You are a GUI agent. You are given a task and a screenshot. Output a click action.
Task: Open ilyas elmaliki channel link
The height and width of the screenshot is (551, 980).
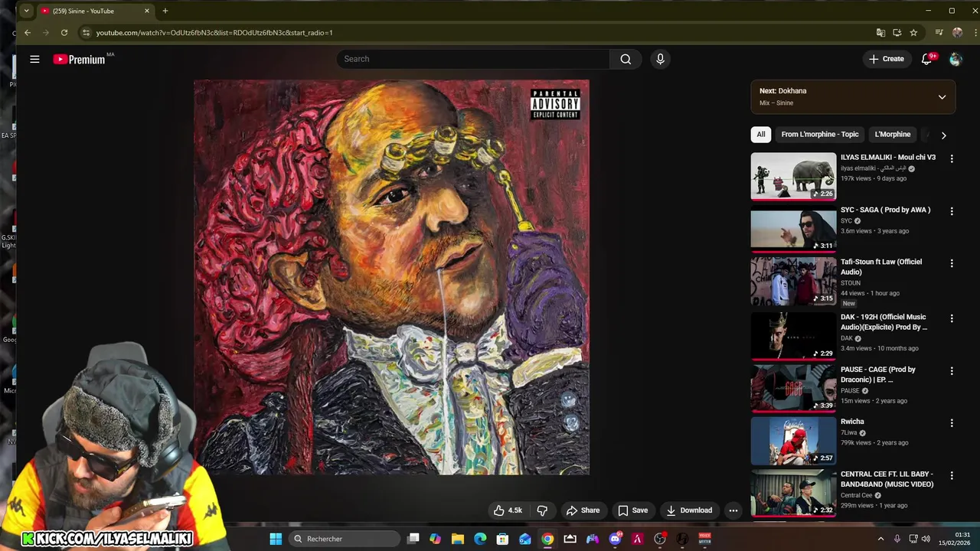point(874,168)
